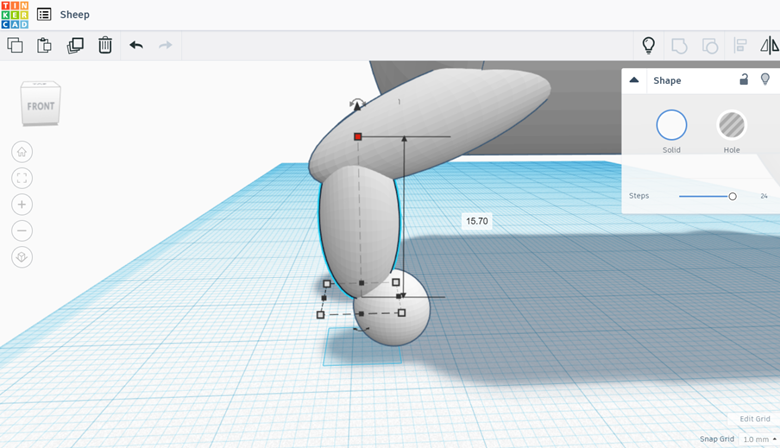The image size is (780, 448).
Task: Click the Mirror tool icon
Action: pyautogui.click(x=770, y=45)
